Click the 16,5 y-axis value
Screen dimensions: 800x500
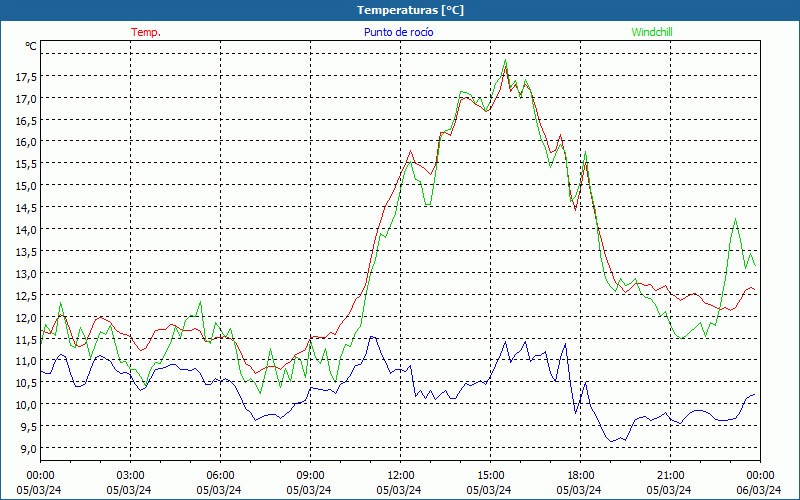click(26, 120)
